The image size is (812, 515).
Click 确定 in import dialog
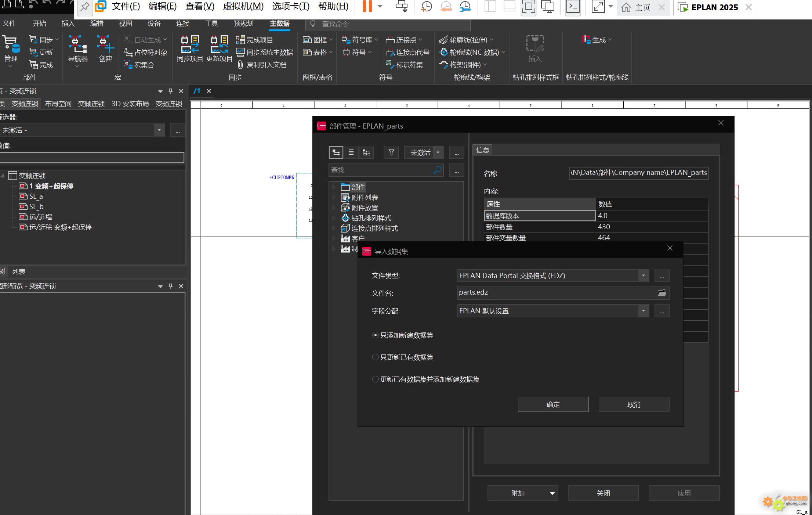click(x=553, y=404)
